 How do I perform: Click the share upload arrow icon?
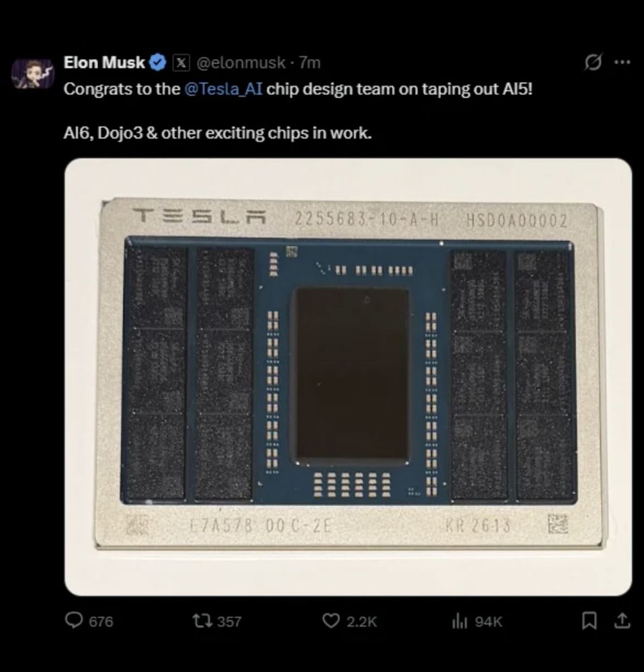point(623,622)
